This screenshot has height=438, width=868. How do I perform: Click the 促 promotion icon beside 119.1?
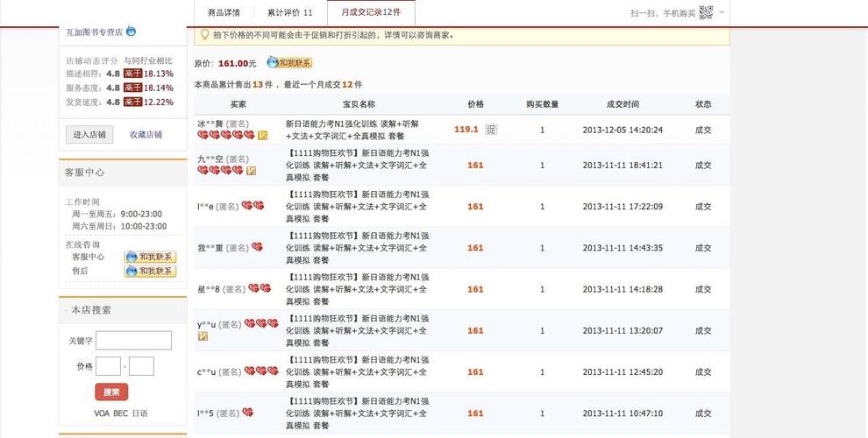click(491, 130)
